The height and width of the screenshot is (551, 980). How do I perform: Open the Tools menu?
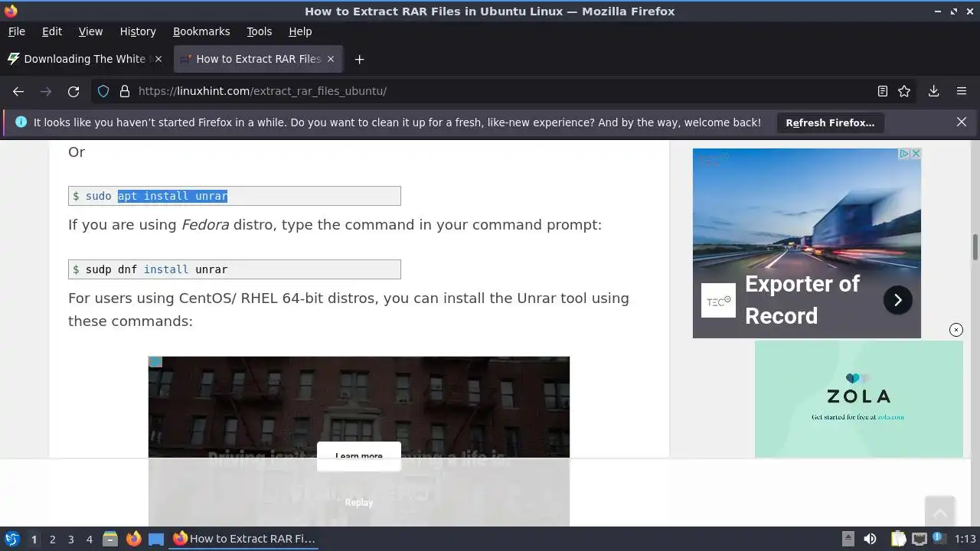pyautogui.click(x=260, y=31)
